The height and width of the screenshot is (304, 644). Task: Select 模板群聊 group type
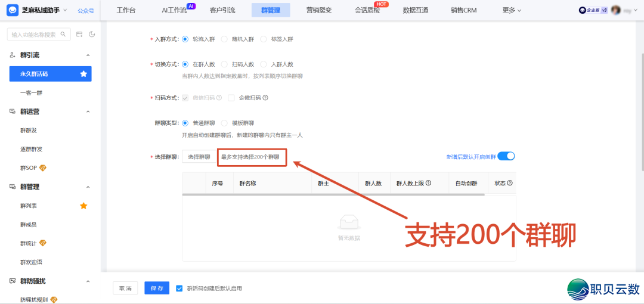[224, 123]
